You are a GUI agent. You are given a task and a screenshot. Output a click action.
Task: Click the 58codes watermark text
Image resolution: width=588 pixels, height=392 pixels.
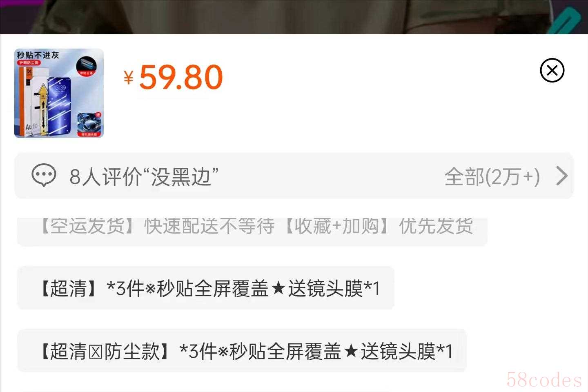[x=544, y=380]
